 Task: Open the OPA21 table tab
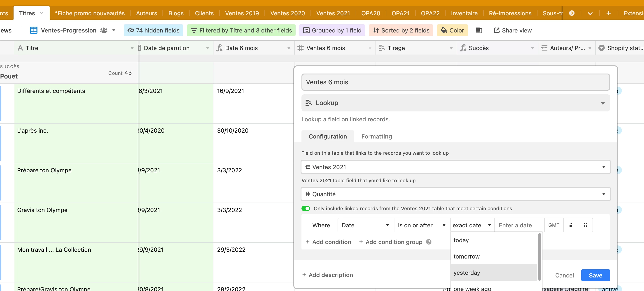point(401,13)
